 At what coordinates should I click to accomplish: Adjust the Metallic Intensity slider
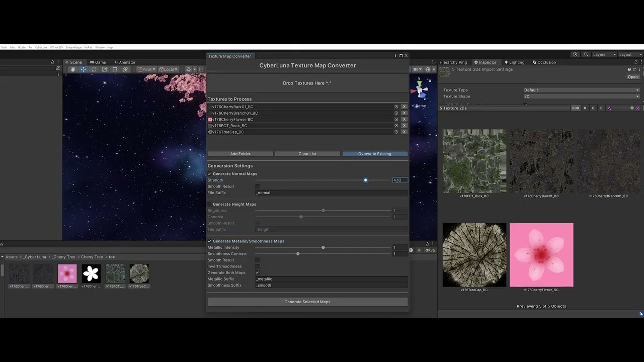click(x=323, y=247)
